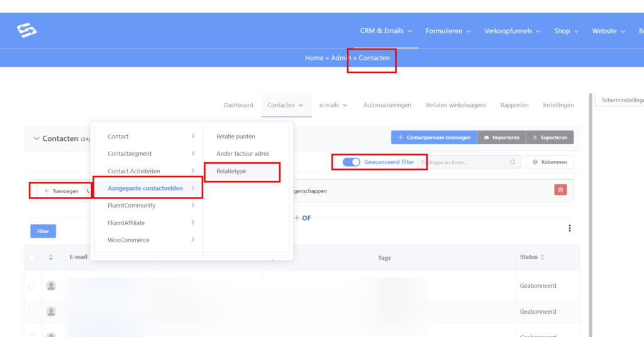
Task: Click the search magnifier icon
Action: (513, 162)
